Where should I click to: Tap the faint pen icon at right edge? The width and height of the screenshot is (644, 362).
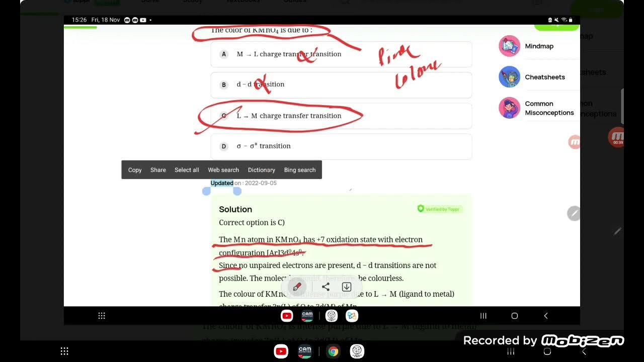click(617, 231)
